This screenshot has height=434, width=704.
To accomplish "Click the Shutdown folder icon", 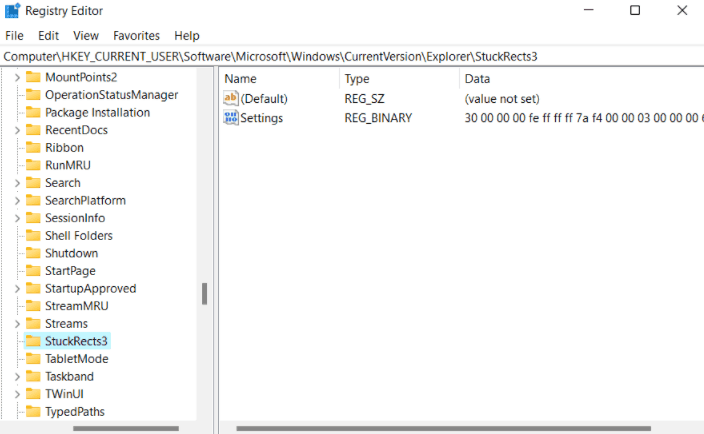I will (33, 253).
